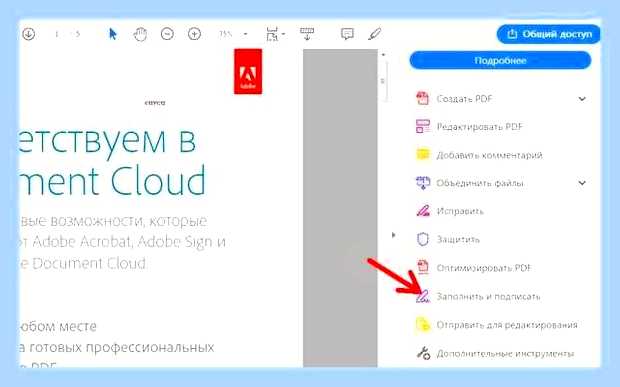Click the Отправить для редактирования label
The image size is (620, 387).
pos(507,325)
